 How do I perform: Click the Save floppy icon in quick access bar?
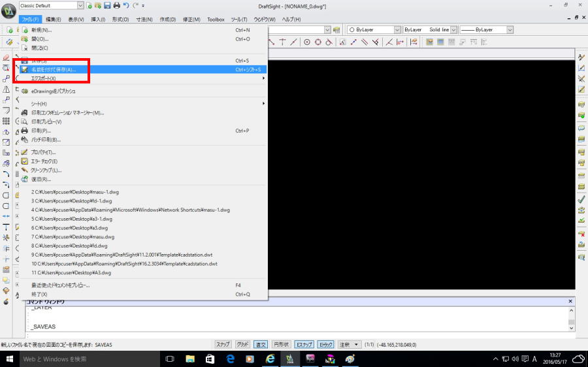pos(107,5)
